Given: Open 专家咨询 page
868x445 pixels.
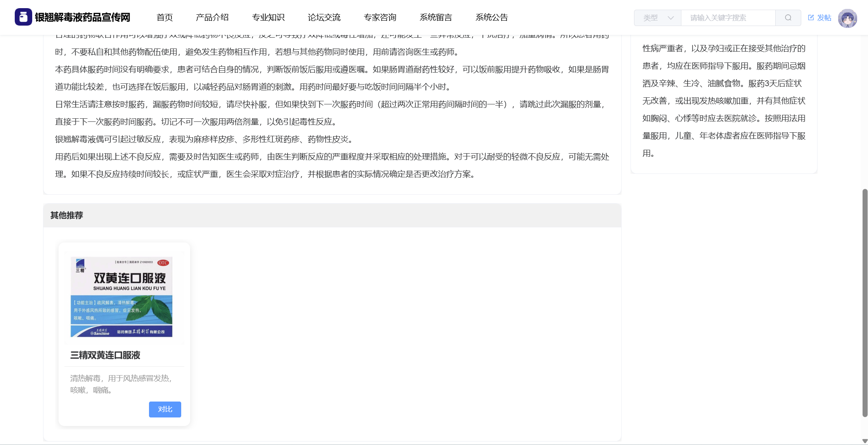Looking at the screenshot, I should (x=380, y=17).
